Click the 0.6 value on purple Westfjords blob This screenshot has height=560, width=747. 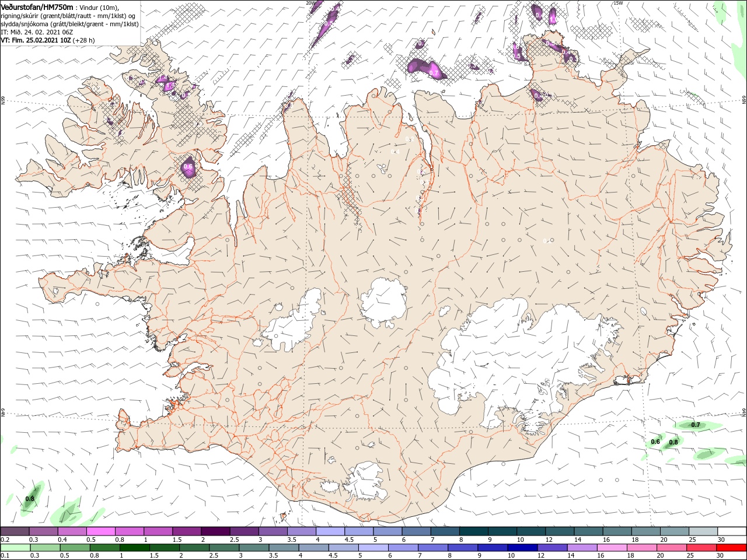pos(188,167)
